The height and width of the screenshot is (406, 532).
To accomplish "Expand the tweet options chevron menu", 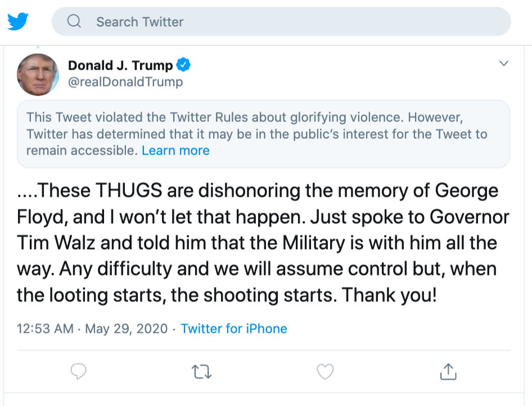I will pyautogui.click(x=504, y=64).
